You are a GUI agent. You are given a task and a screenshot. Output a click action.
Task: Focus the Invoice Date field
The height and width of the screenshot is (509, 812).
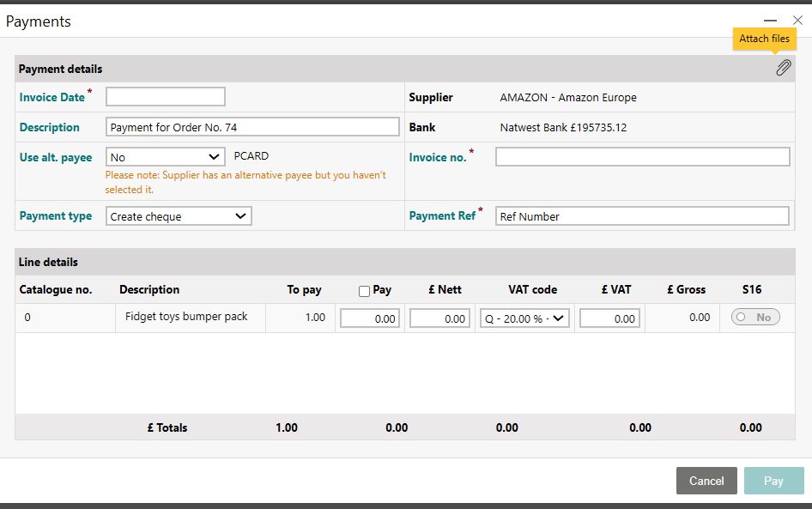coord(165,97)
